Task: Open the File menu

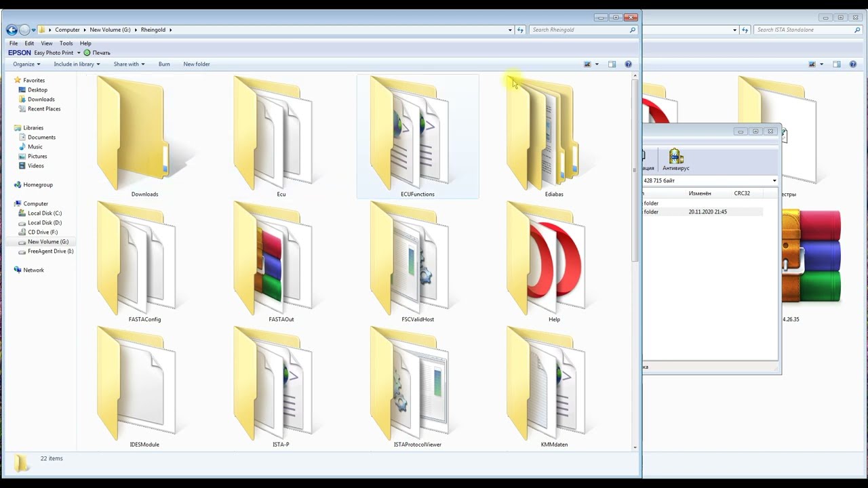Action: [x=14, y=43]
